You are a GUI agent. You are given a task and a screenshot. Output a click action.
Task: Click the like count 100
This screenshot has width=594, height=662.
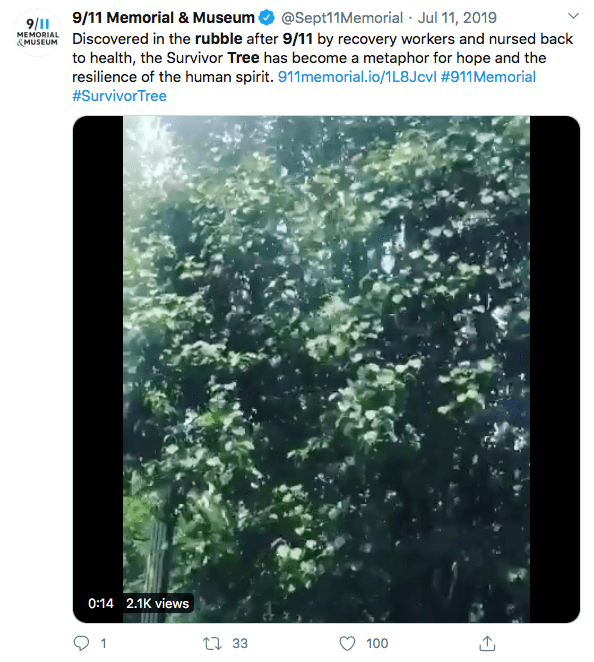377,643
